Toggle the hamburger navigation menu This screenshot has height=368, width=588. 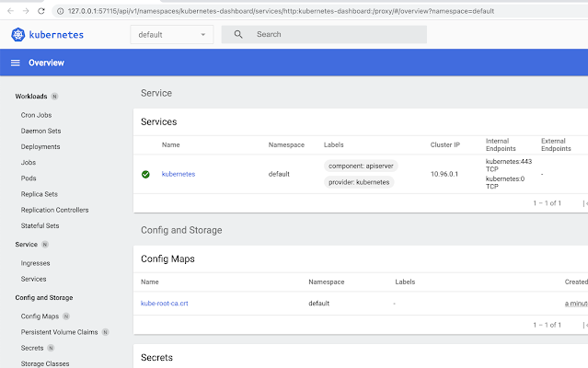coord(16,63)
